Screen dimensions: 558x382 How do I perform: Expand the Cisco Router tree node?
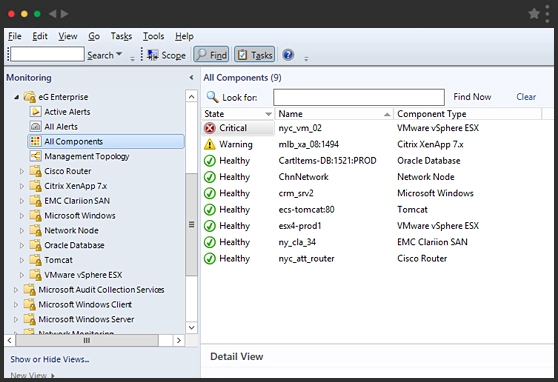[22, 171]
